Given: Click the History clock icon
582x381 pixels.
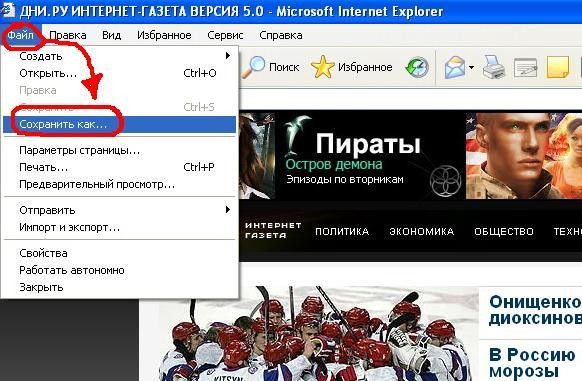Looking at the screenshot, I should [x=417, y=67].
